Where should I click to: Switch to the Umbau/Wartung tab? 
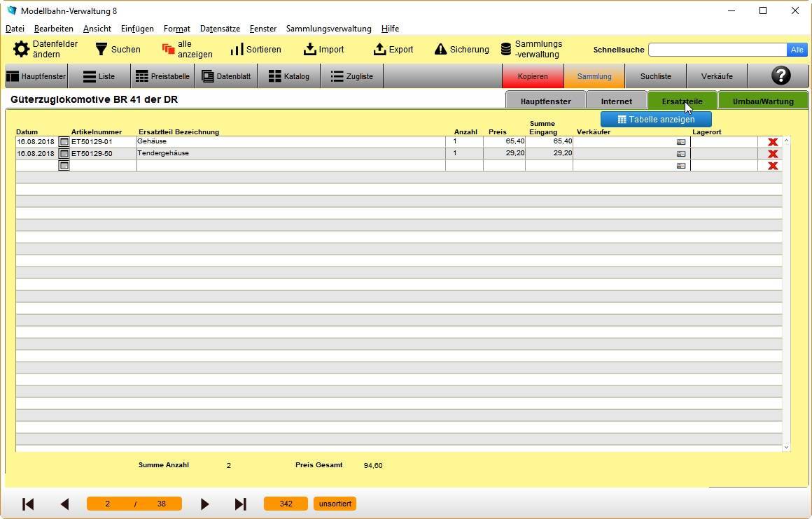[x=762, y=101]
